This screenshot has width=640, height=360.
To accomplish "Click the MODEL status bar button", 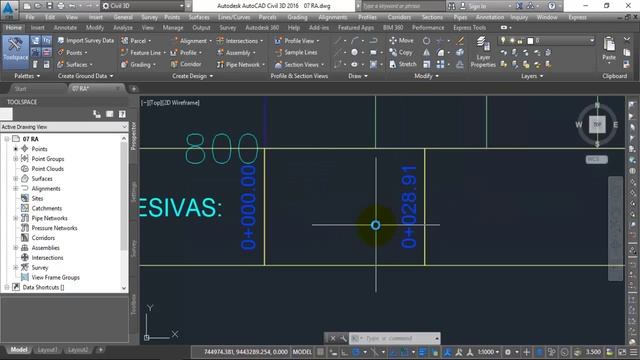I will 302,352.
